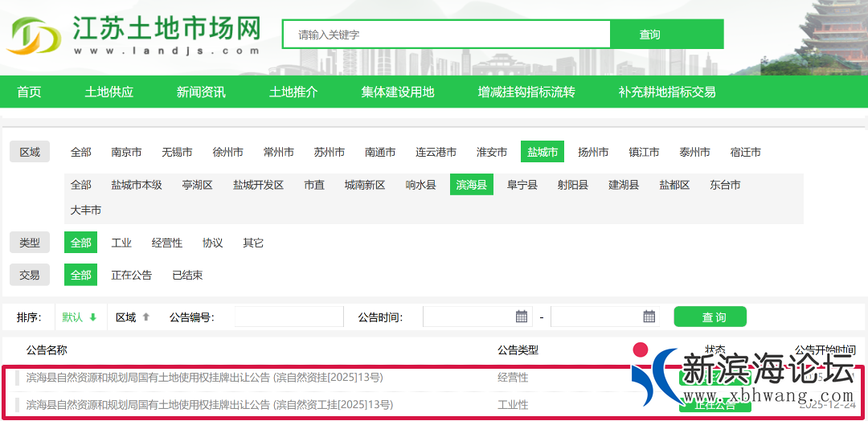Click the keyword search input field
The image size is (868, 421).
[446, 35]
